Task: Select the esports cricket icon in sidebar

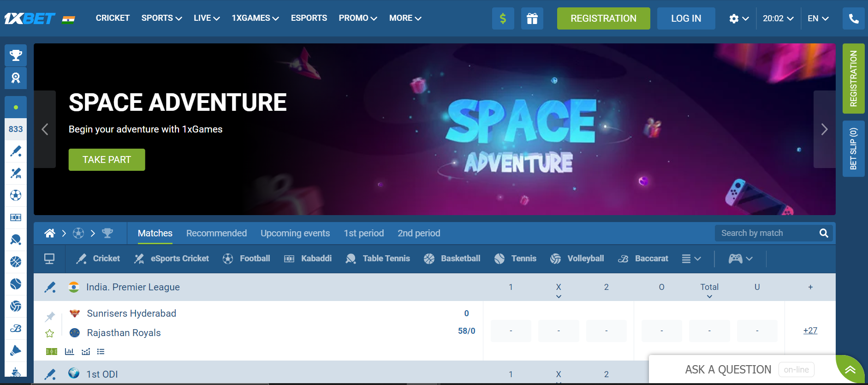Action: coord(16,173)
